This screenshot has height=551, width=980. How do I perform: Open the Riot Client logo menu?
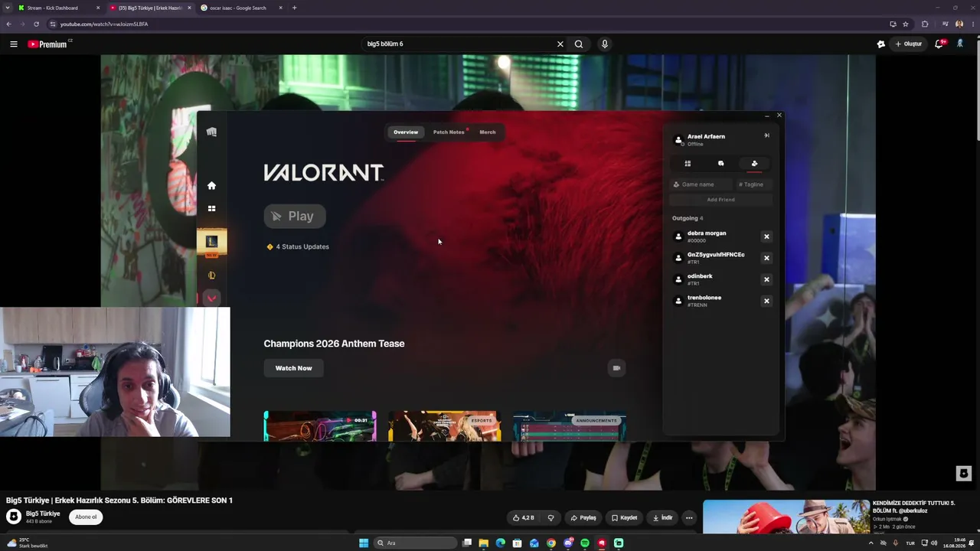tap(211, 132)
